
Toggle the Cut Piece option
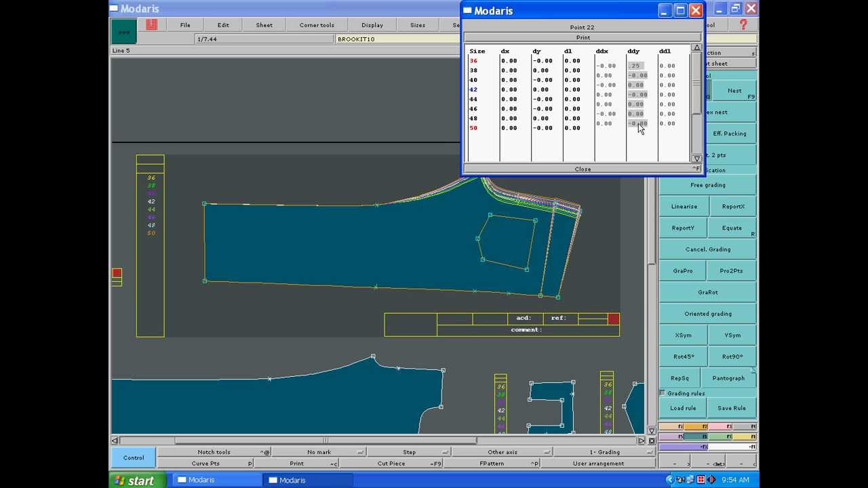coord(391,464)
